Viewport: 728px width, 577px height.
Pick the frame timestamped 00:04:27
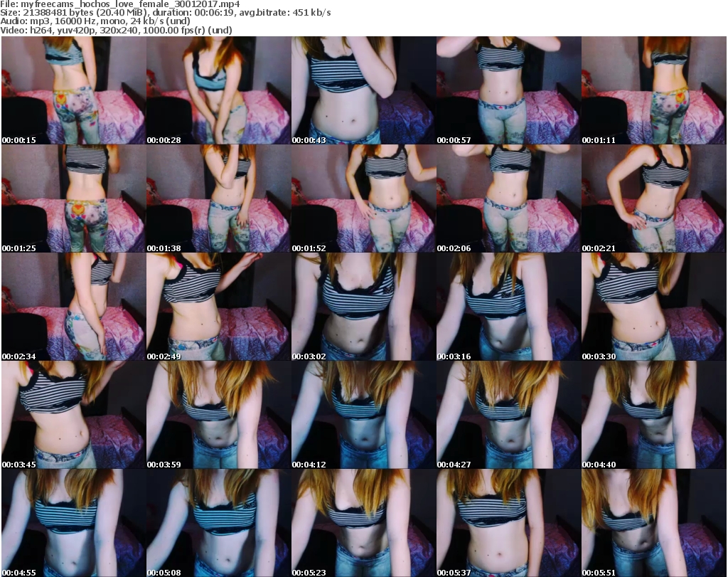point(508,415)
